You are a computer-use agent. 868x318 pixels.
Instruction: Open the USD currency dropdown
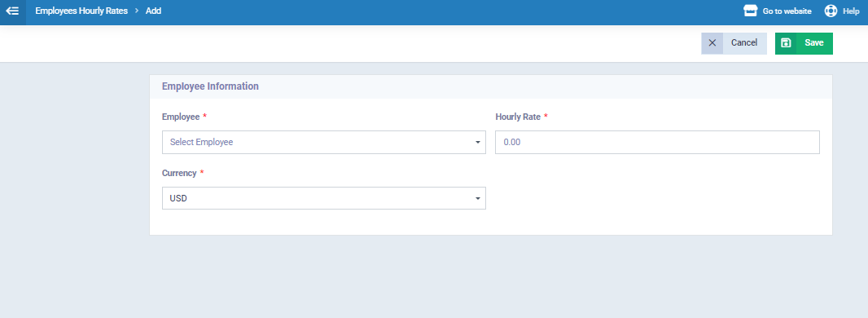324,198
